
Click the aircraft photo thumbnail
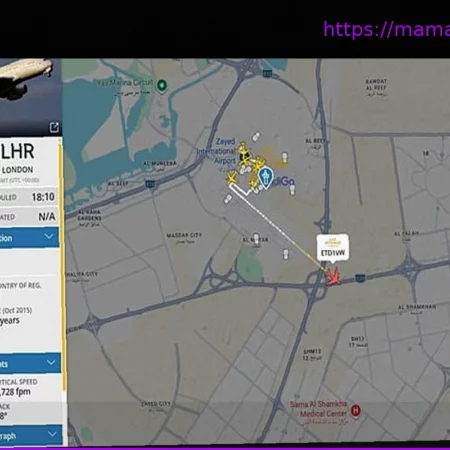[x=30, y=97]
